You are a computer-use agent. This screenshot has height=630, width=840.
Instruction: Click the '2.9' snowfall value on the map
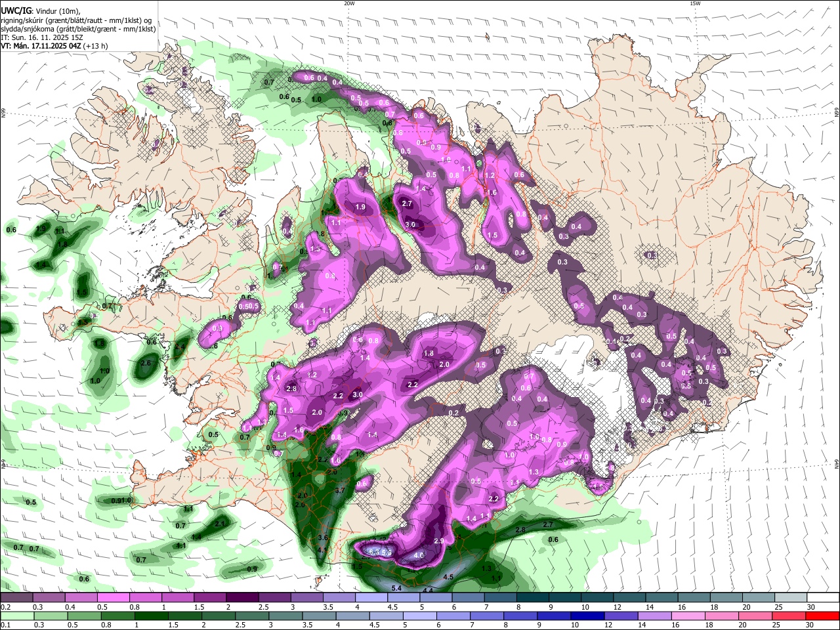439,541
